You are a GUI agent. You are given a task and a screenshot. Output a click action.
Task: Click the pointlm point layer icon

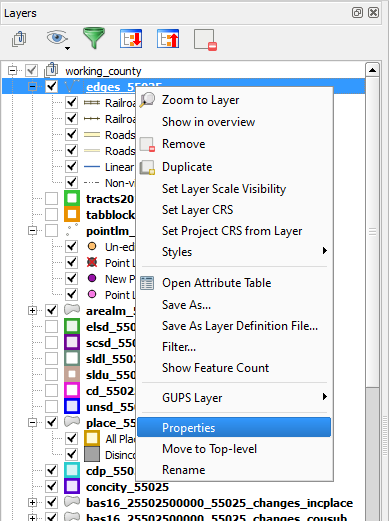click(x=72, y=230)
